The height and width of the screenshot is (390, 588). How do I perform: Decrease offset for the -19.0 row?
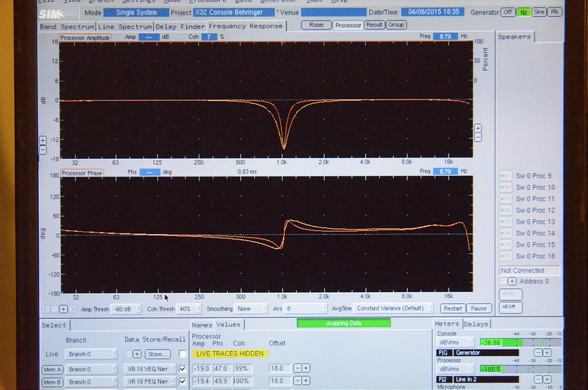pos(297,368)
